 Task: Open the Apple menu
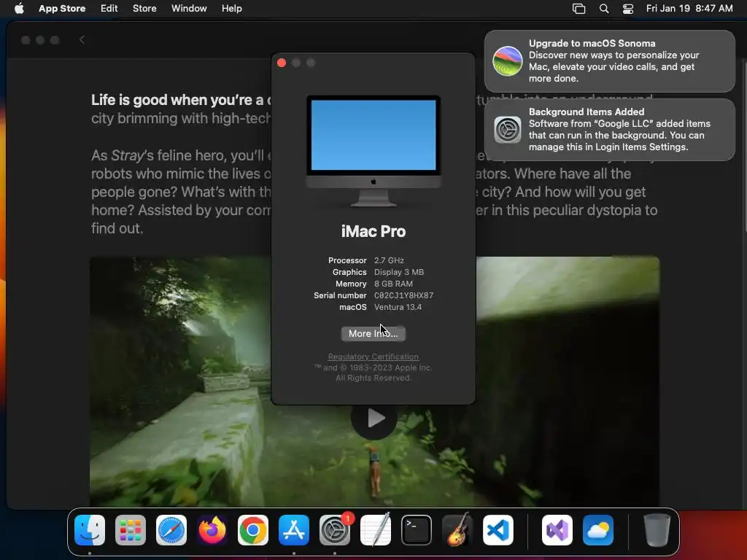click(19, 9)
